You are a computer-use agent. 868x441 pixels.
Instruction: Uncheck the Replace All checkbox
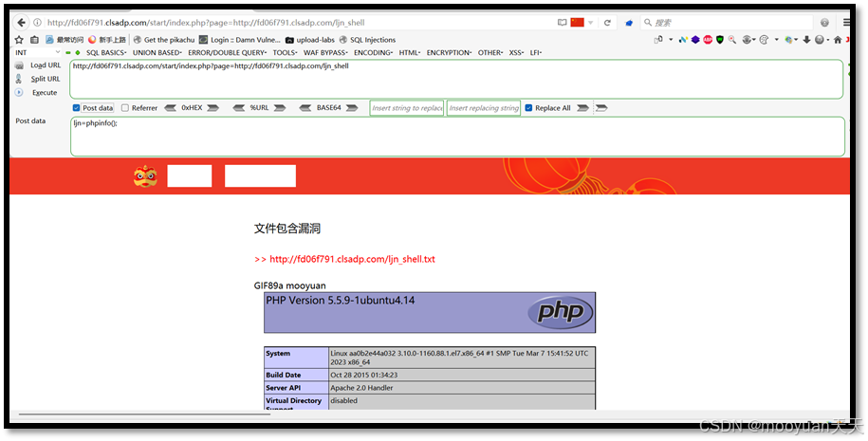528,108
